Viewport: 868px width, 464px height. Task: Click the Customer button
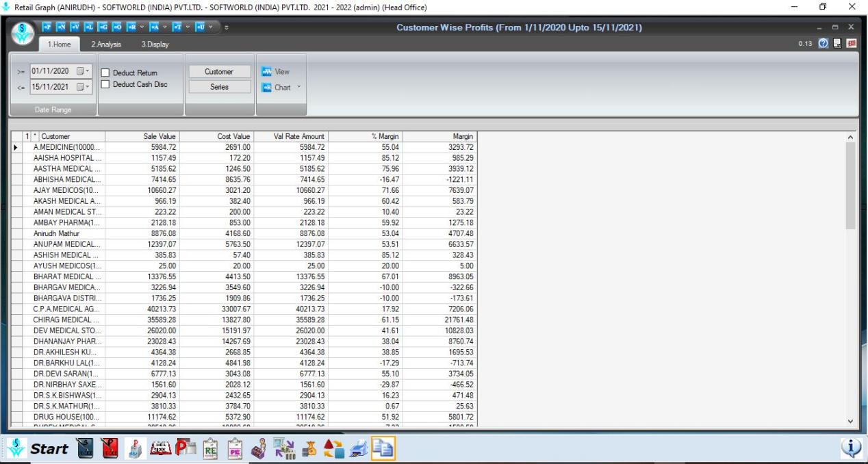coord(219,72)
